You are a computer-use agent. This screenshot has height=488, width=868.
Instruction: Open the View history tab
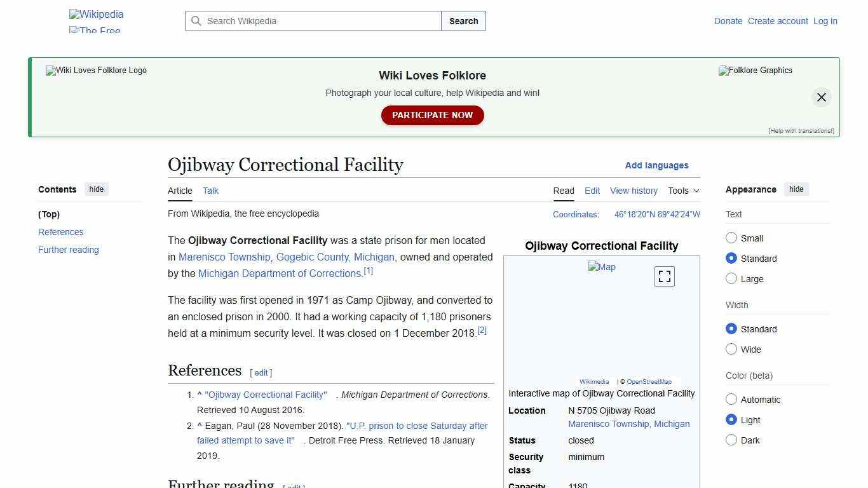pos(634,191)
